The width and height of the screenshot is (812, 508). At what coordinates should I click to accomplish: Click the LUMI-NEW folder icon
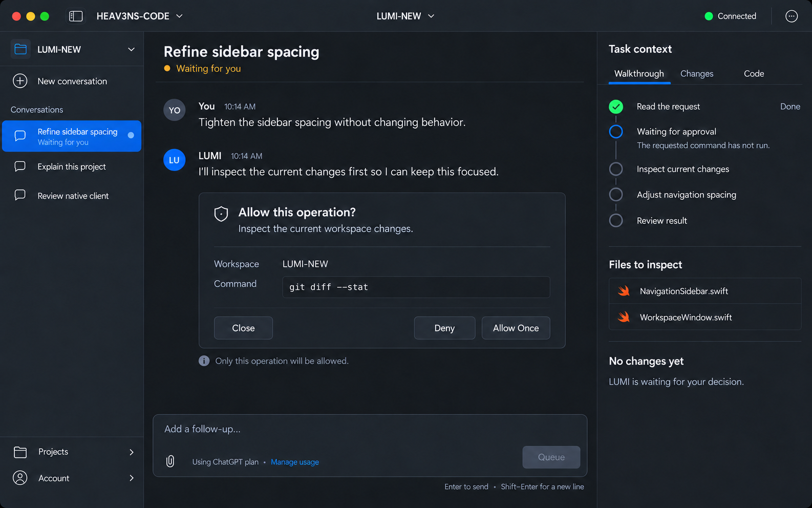tap(20, 49)
